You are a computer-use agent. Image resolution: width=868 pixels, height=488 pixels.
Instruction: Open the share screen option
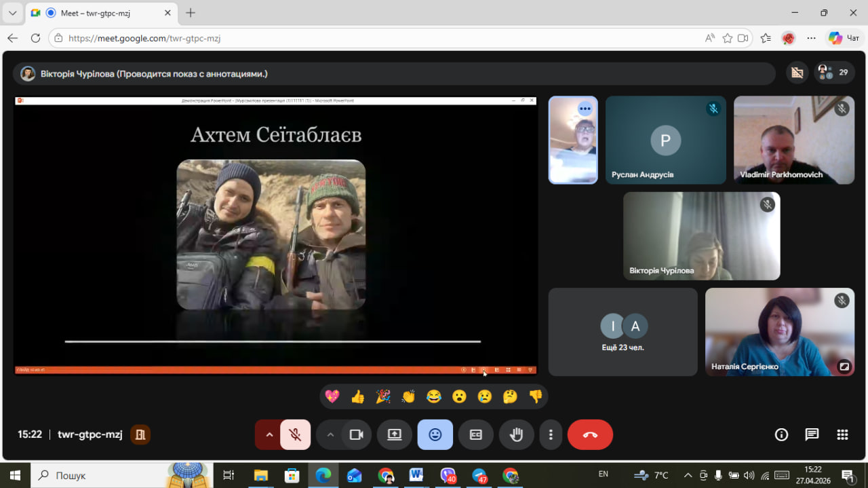tap(395, 435)
